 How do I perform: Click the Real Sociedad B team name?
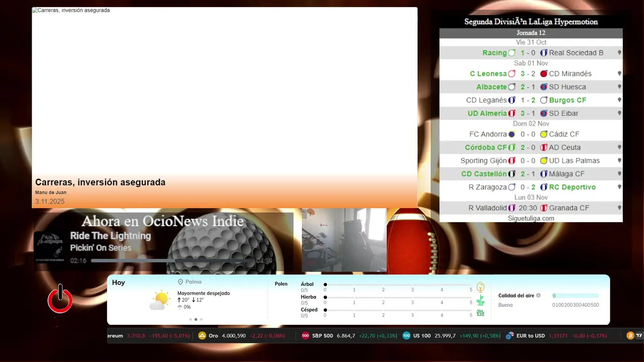click(x=576, y=53)
